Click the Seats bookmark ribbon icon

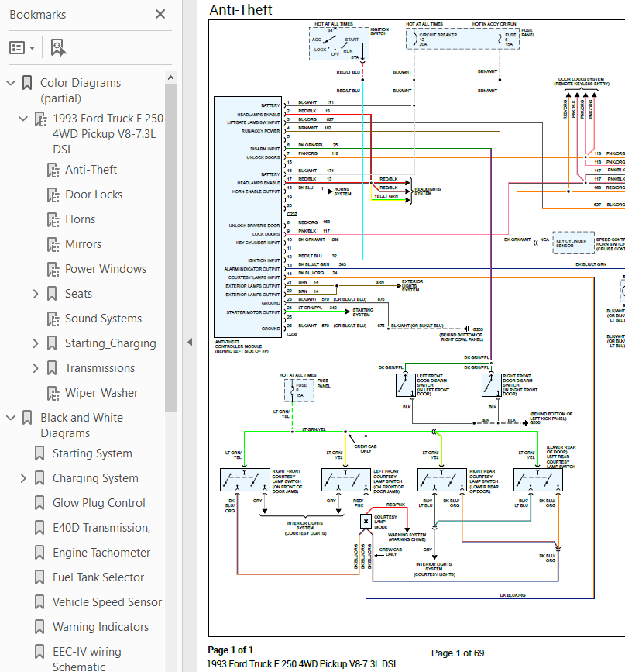pyautogui.click(x=52, y=294)
